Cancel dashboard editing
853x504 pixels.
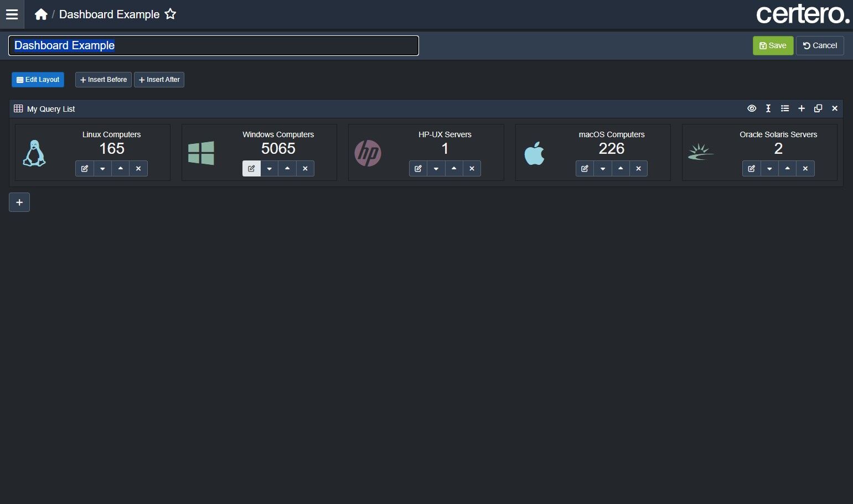[820, 45]
